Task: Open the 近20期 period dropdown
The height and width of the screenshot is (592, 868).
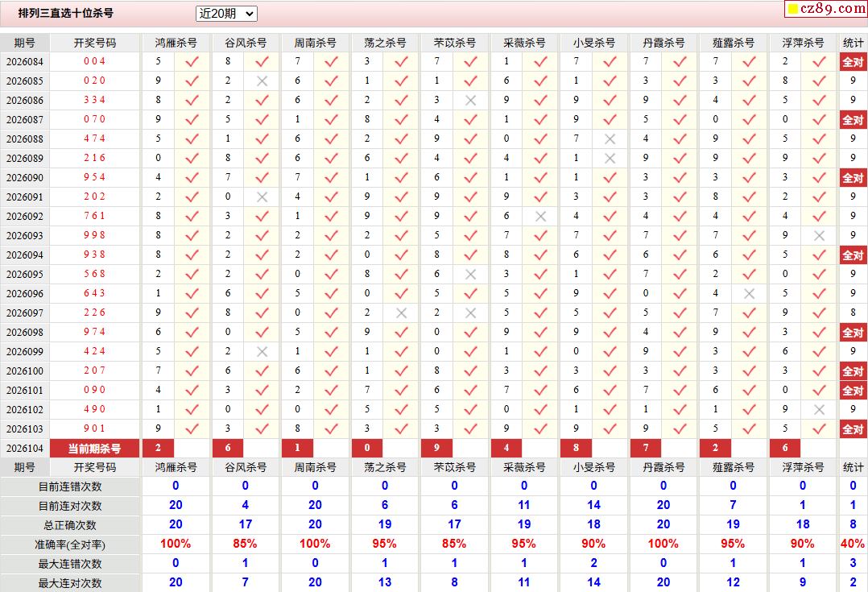Action: click(x=226, y=14)
